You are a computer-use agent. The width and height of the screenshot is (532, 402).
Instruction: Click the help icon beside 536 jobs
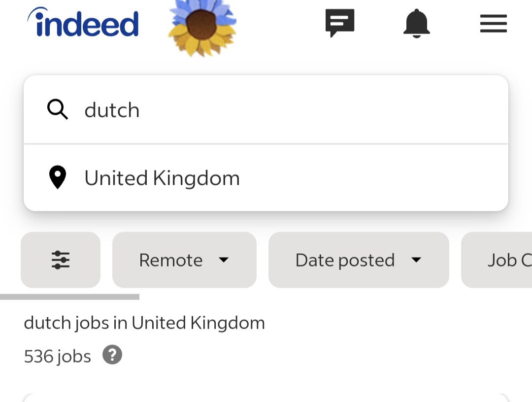point(112,355)
